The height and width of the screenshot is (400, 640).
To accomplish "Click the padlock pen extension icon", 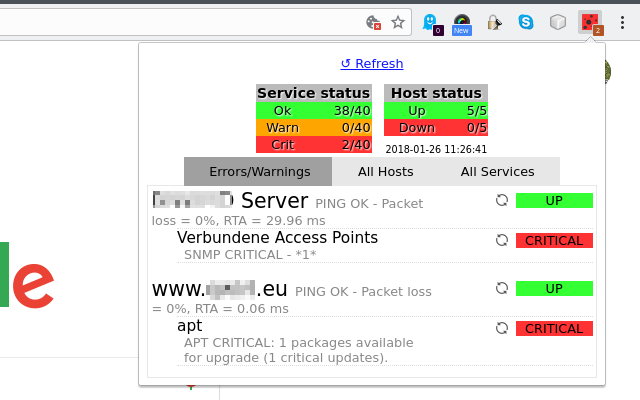I will pyautogui.click(x=494, y=23).
